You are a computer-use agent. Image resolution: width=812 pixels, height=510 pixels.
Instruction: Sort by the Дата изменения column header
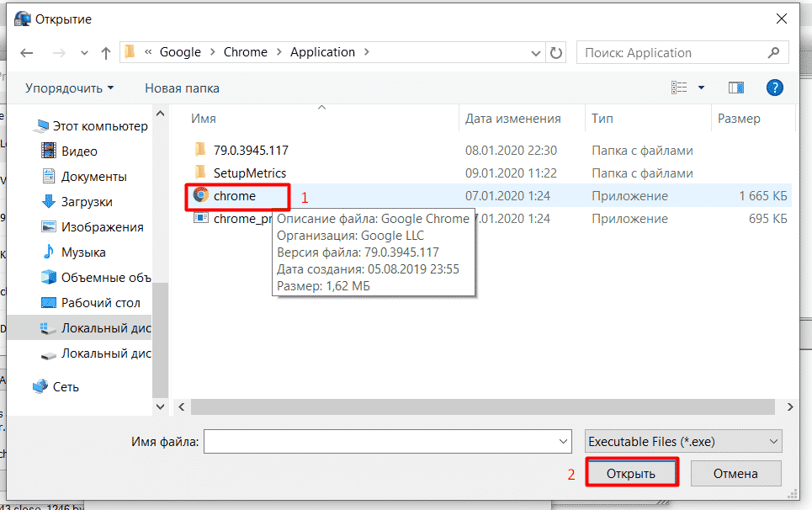pos(513,119)
